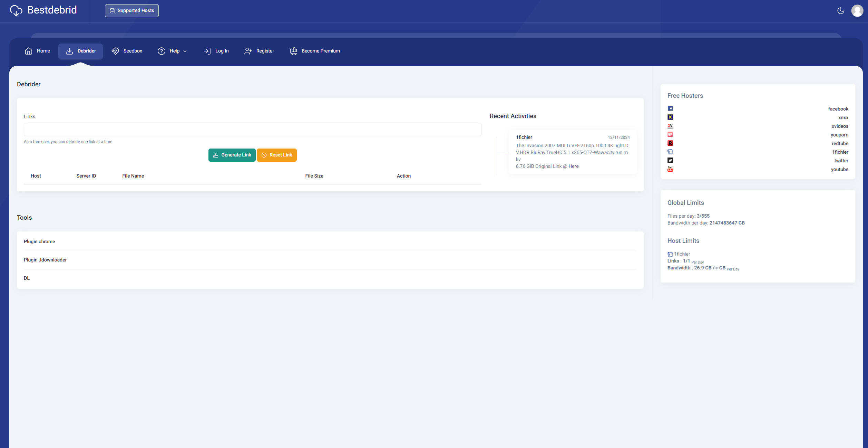This screenshot has height=448, width=868.
Task: Click the Bestdebrid home icon
Action: [16, 10]
